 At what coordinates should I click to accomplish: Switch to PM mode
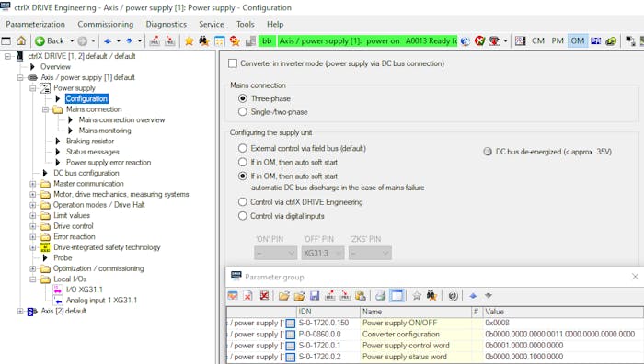click(x=558, y=40)
